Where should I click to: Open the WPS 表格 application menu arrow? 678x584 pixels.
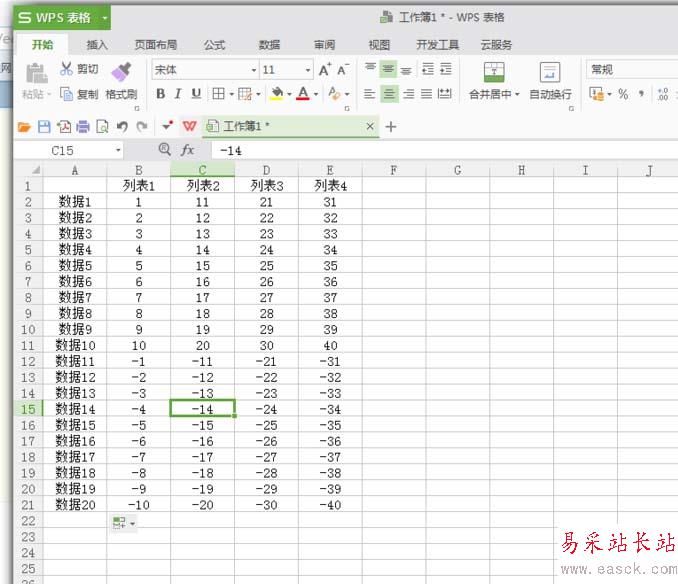pos(104,18)
